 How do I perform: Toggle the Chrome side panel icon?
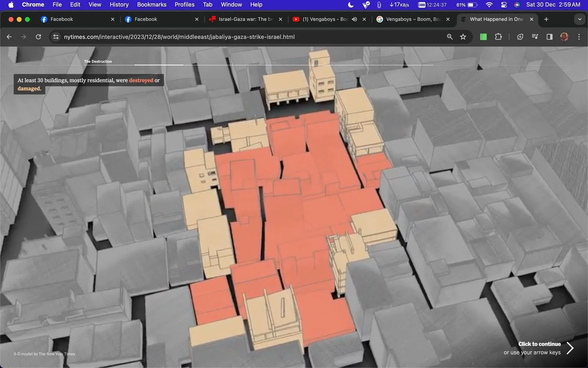pos(549,37)
